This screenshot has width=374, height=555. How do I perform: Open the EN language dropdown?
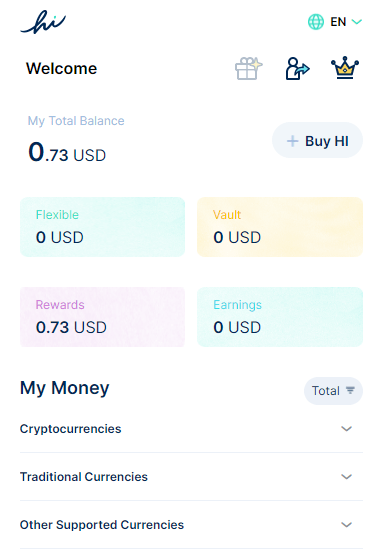tap(346, 22)
